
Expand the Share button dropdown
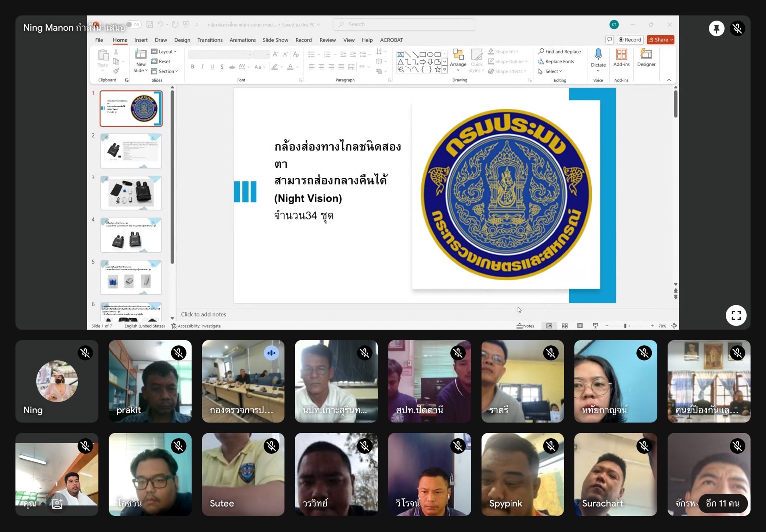(x=672, y=40)
